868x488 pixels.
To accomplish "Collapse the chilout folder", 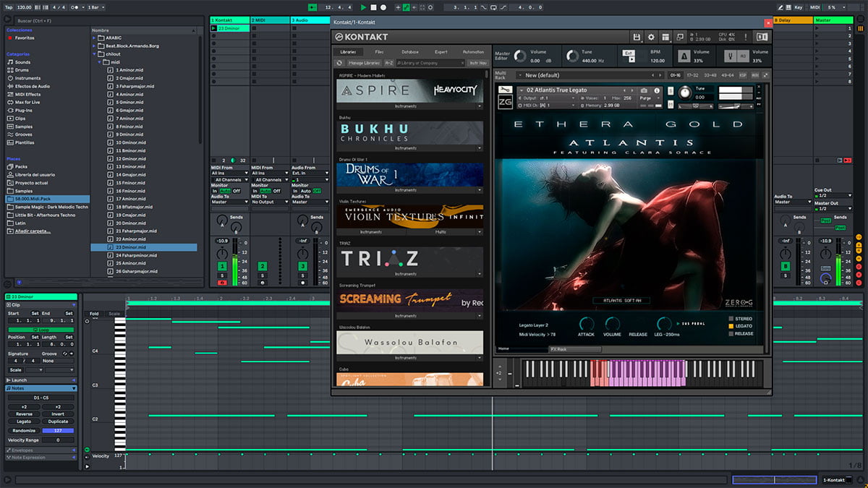I will click(x=95, y=53).
